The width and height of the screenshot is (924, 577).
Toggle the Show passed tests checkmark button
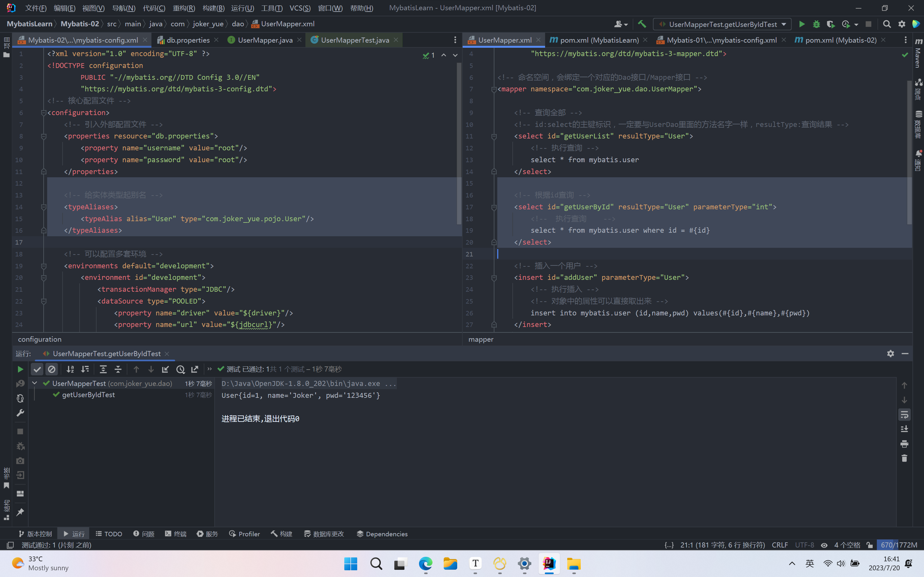click(37, 369)
